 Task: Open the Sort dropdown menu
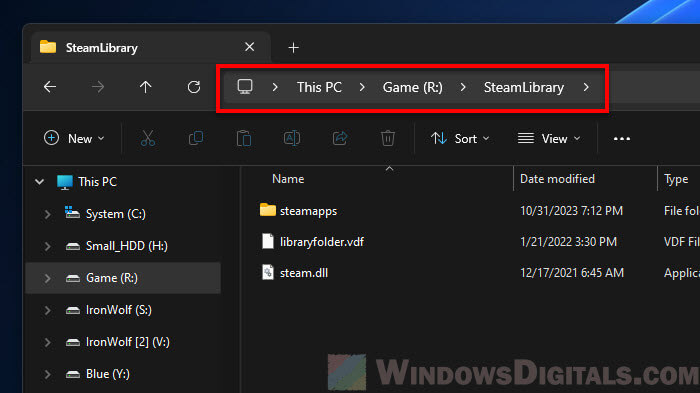(460, 138)
